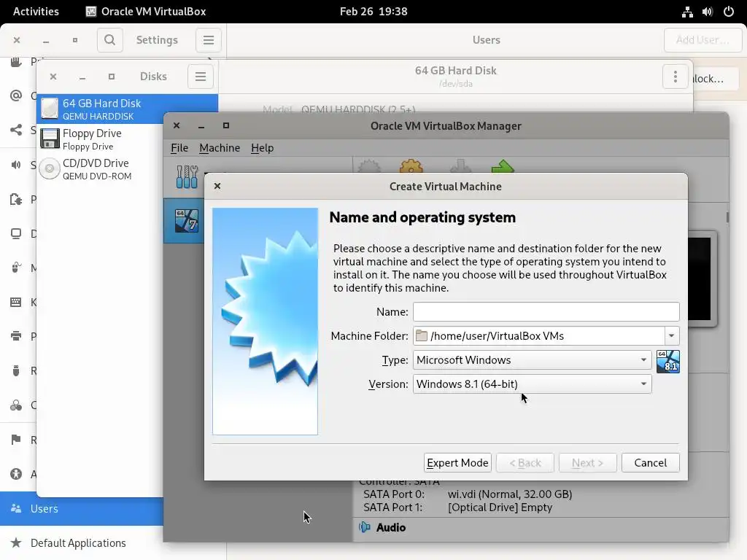Click the green Start arrow in VirtualBox toolbar

click(x=503, y=167)
